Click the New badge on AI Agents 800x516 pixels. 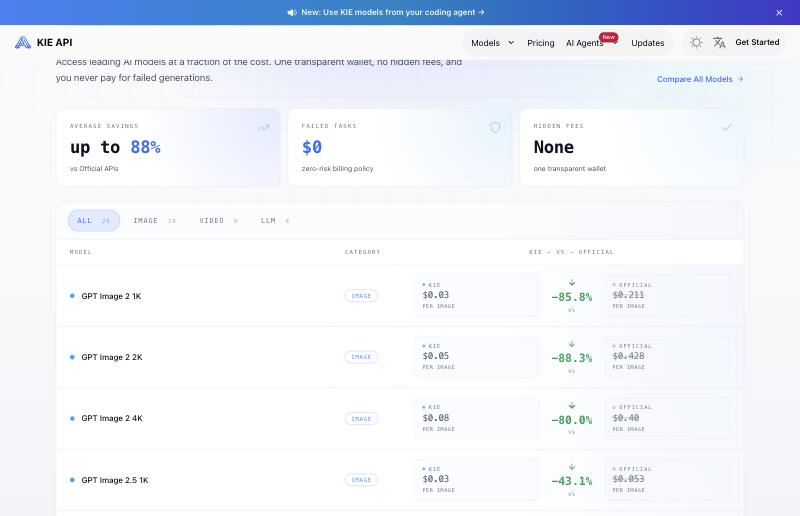pos(608,37)
